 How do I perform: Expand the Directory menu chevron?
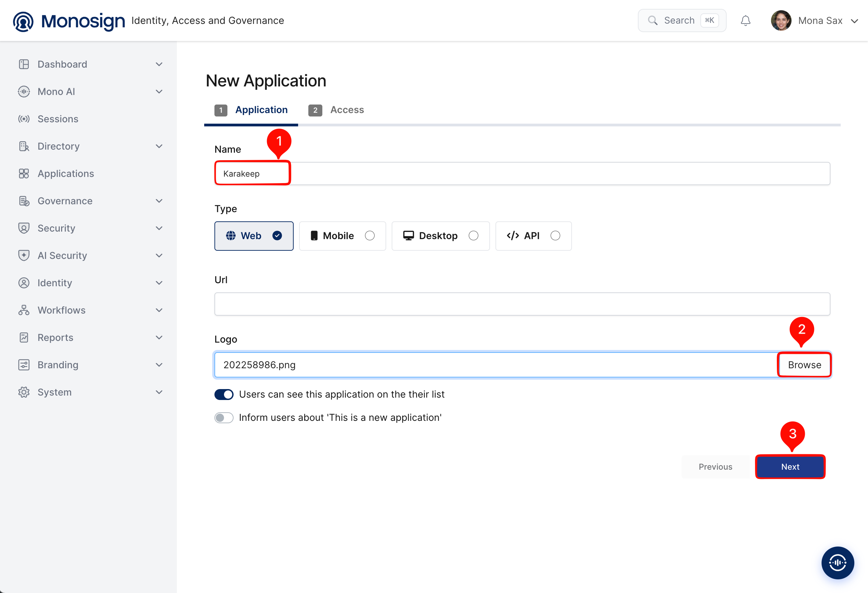159,146
